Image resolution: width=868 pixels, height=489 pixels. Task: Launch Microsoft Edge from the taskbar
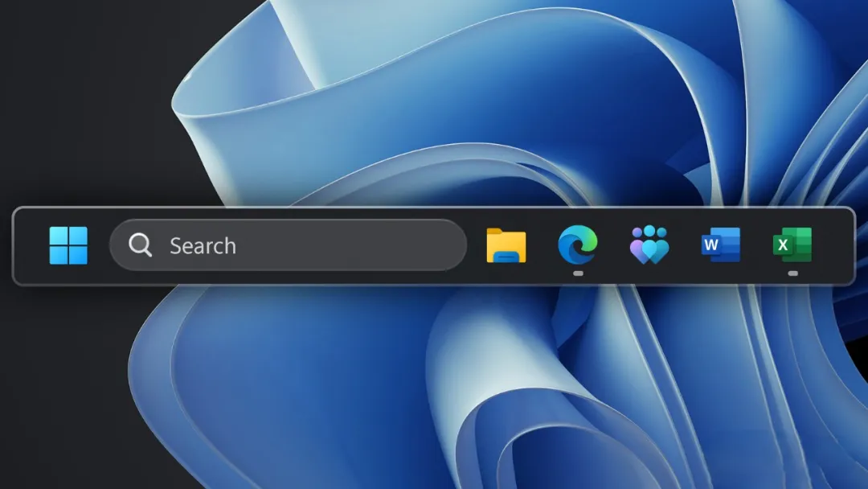pyautogui.click(x=577, y=244)
